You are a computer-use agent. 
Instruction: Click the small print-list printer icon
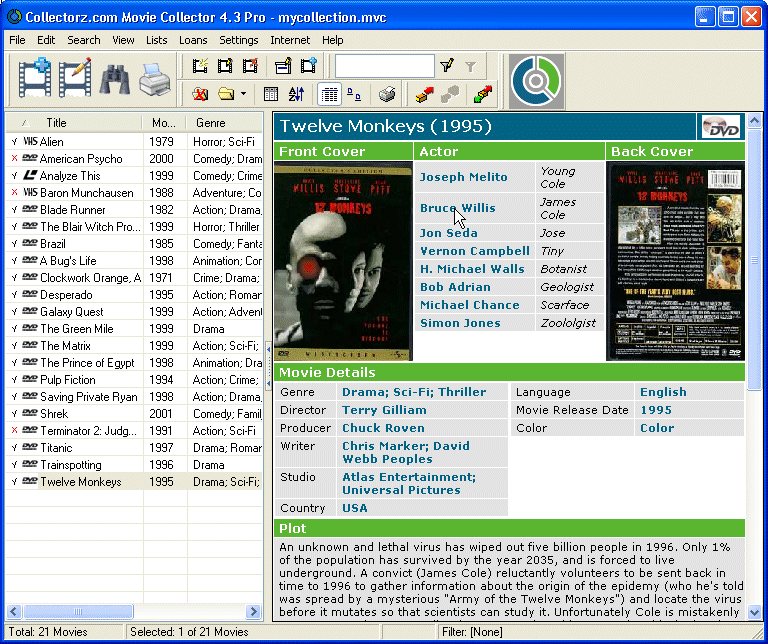coord(387,94)
